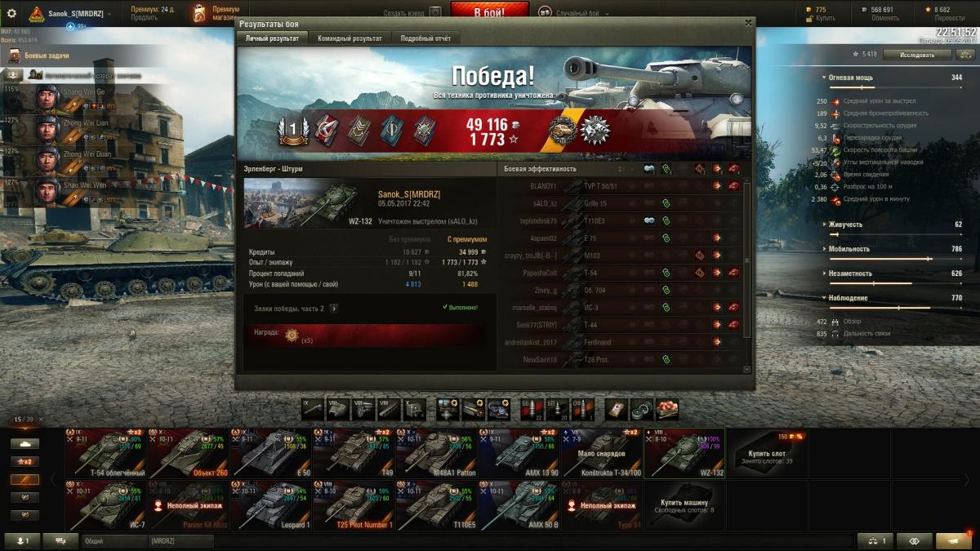Select the high-explosive shell slot
The width and height of the screenshot is (980, 551).
582,408
